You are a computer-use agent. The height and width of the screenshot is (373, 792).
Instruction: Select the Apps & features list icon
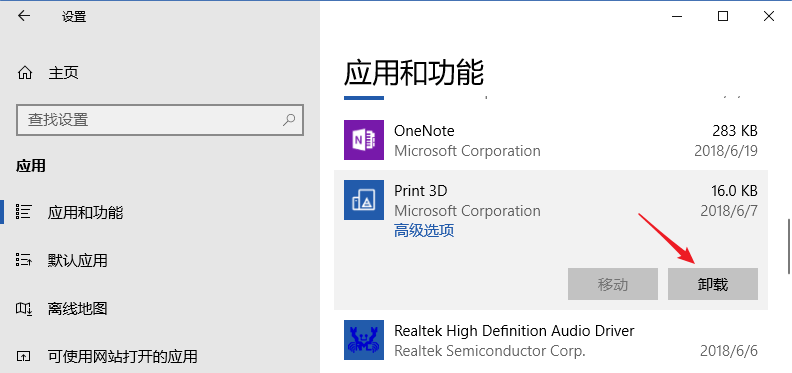24,212
